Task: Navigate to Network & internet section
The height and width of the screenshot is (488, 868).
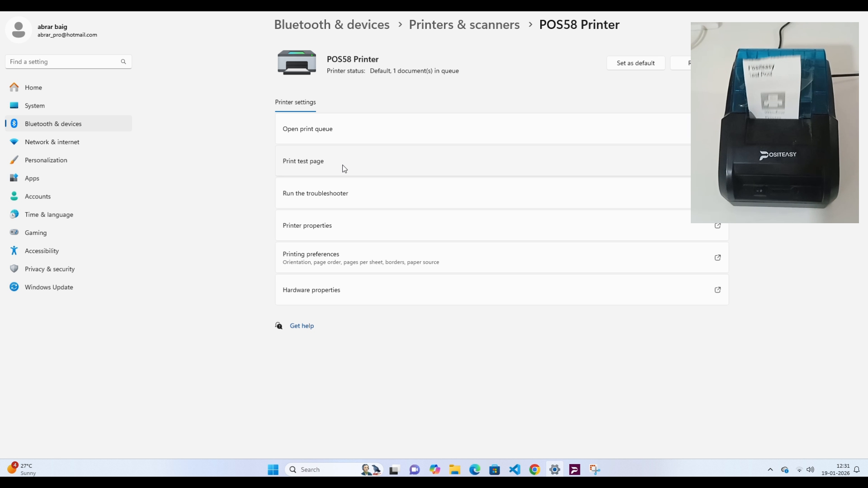Action: pyautogui.click(x=52, y=142)
